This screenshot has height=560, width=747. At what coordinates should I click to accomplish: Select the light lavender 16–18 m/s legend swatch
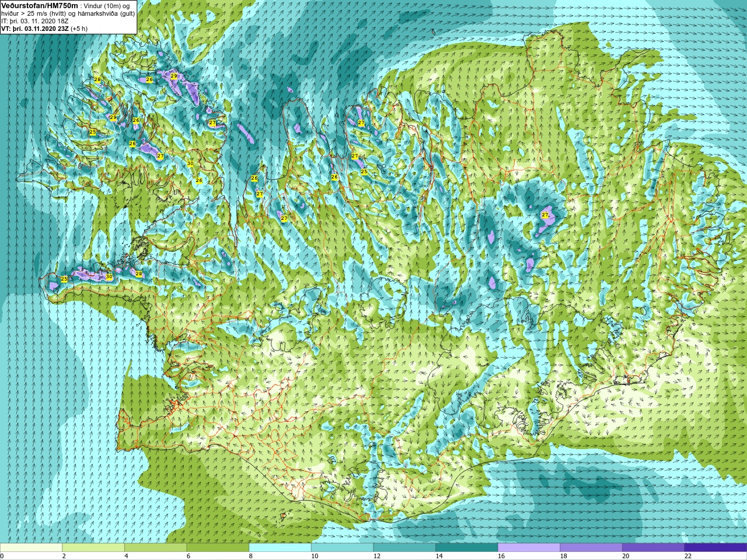[x=529, y=548]
